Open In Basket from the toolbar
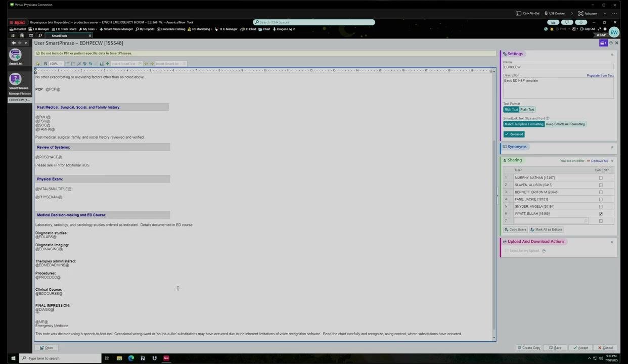628x364 pixels. [18, 29]
